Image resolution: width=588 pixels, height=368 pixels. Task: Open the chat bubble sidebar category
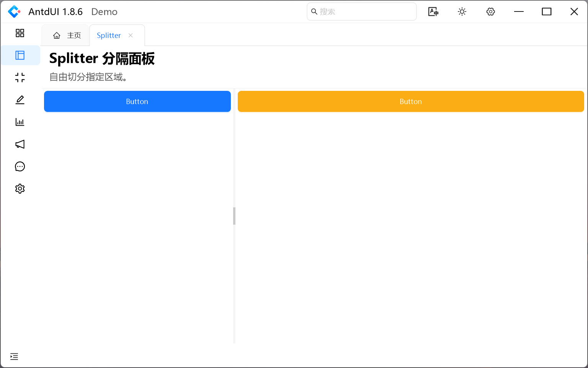[x=20, y=166]
